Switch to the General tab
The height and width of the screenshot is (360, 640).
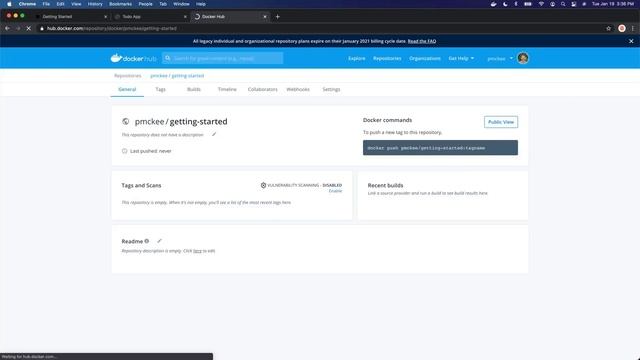(127, 89)
